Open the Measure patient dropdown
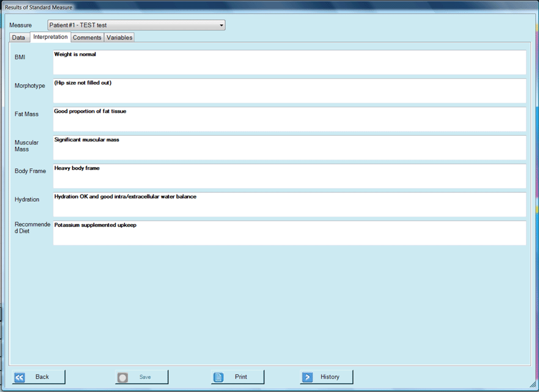 point(136,25)
